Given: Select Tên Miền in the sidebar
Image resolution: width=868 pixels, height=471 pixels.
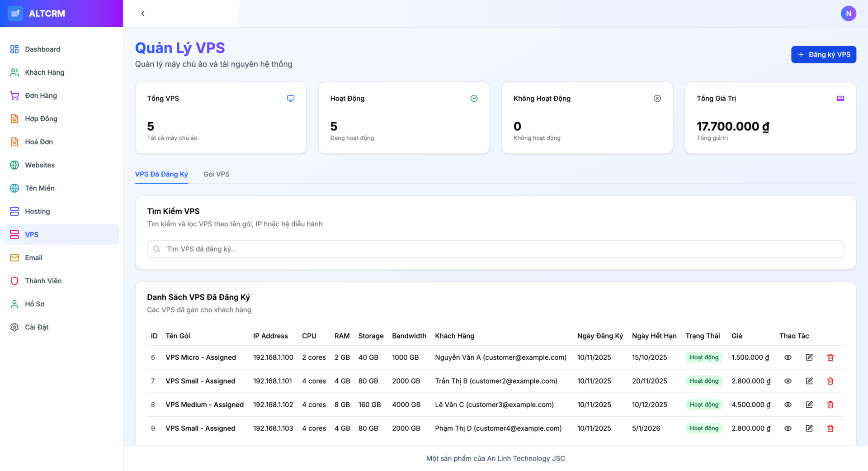Looking at the screenshot, I should click(x=40, y=188).
